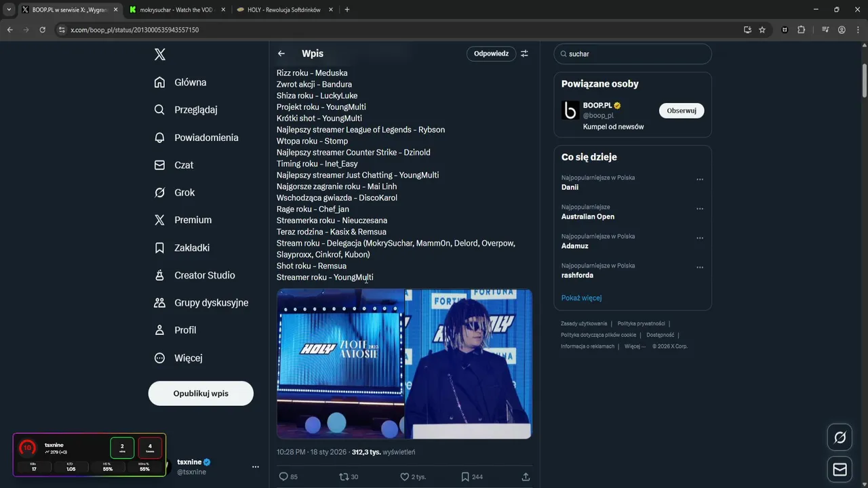
Task: Go back with the Wpis arrow
Action: [x=281, y=54]
